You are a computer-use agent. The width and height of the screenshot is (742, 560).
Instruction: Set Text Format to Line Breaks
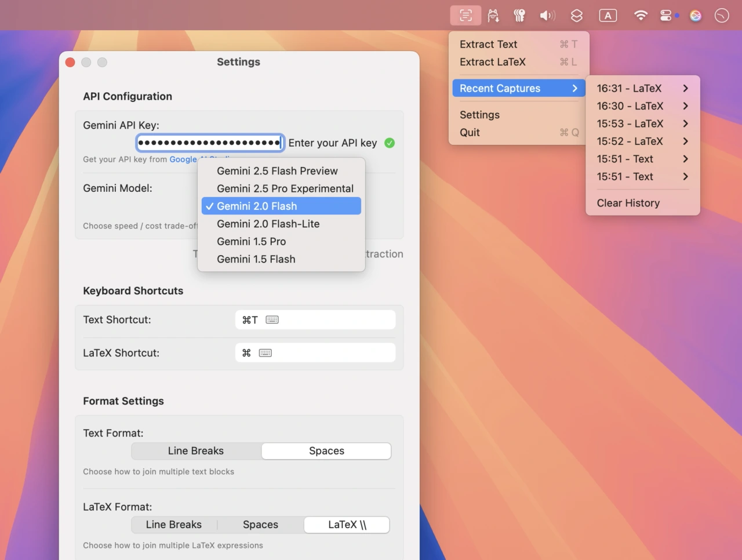coord(196,451)
